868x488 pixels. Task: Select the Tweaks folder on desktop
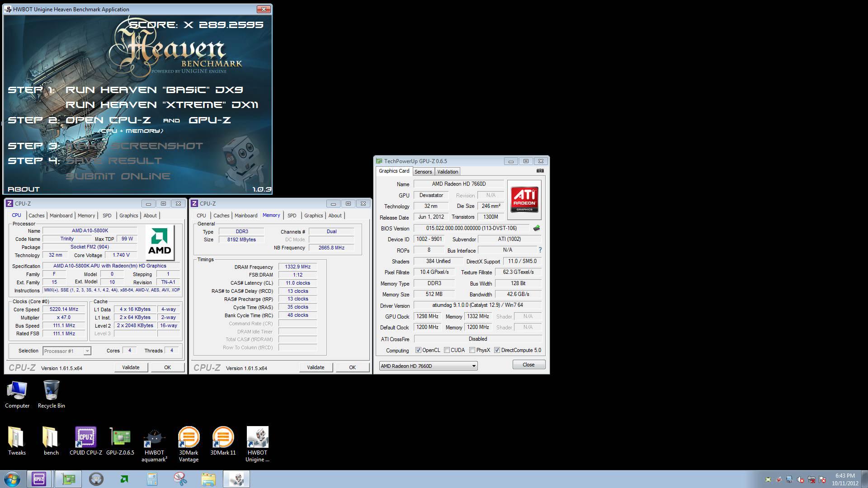pos(17,441)
